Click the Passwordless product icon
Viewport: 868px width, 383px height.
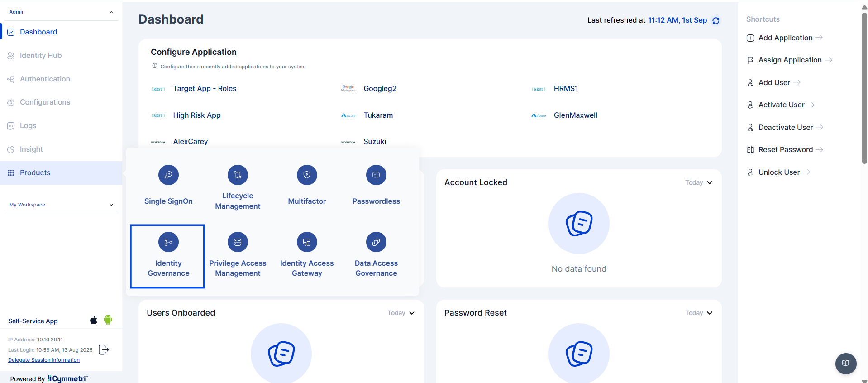coord(376,175)
